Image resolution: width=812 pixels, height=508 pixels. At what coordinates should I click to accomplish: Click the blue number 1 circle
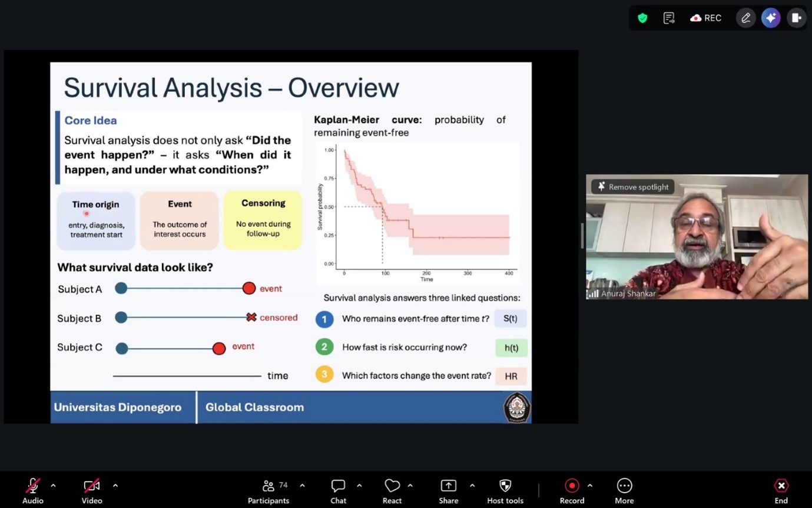(x=324, y=319)
